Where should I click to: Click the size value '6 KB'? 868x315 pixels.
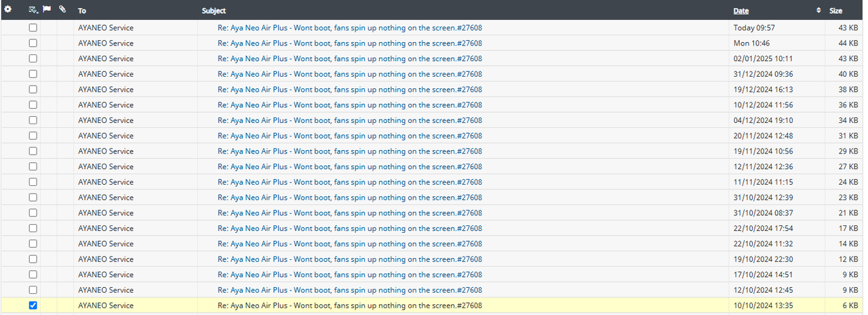coord(850,305)
